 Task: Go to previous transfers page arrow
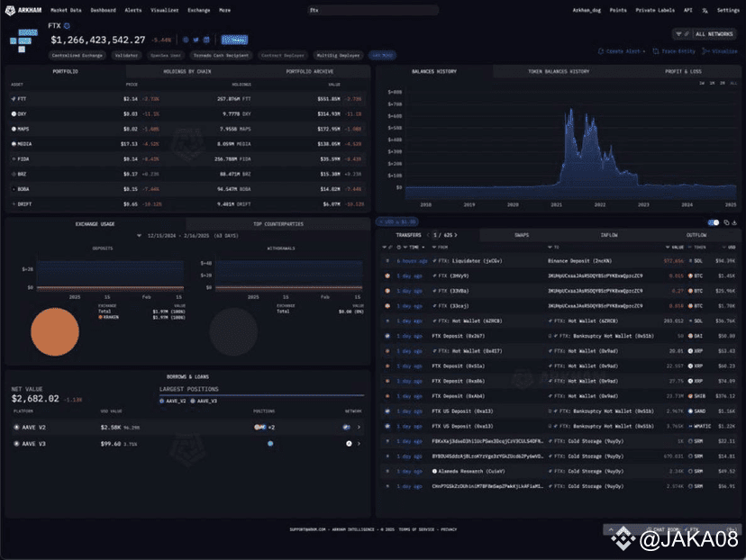428,235
